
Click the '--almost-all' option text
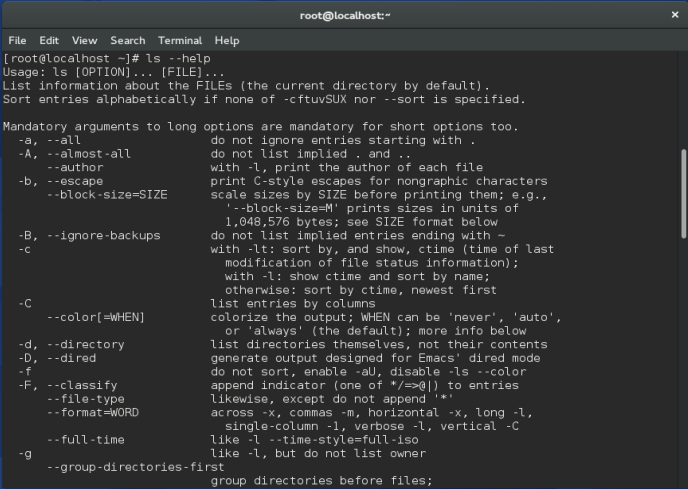pos(89,154)
